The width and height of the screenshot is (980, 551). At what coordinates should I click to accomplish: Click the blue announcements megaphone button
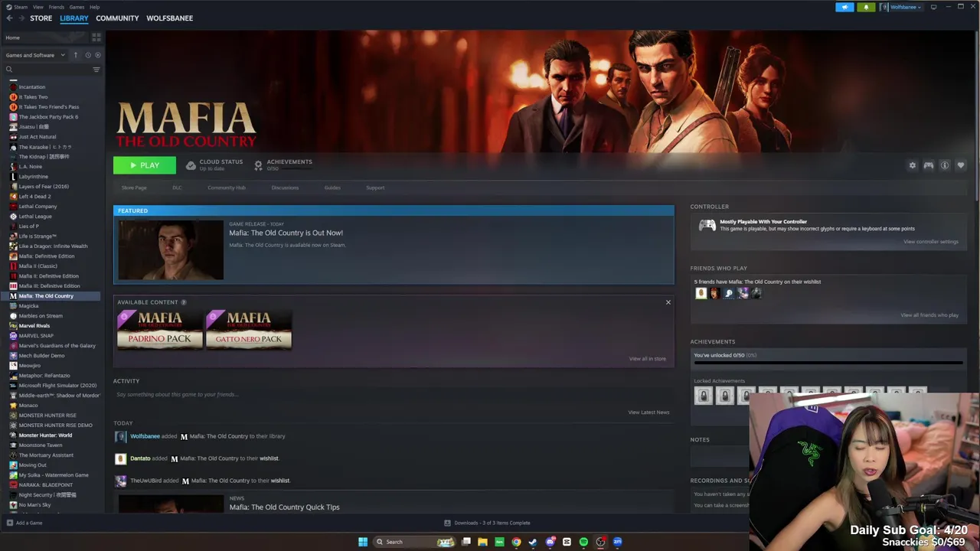(844, 7)
